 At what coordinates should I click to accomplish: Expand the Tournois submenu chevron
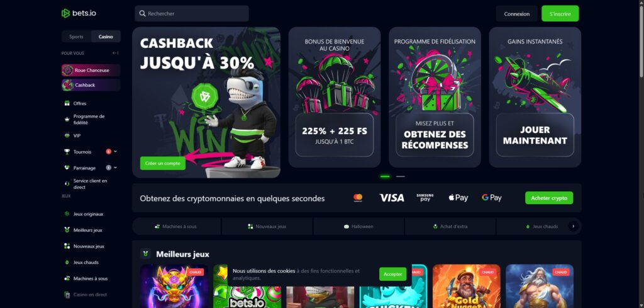coord(116,151)
